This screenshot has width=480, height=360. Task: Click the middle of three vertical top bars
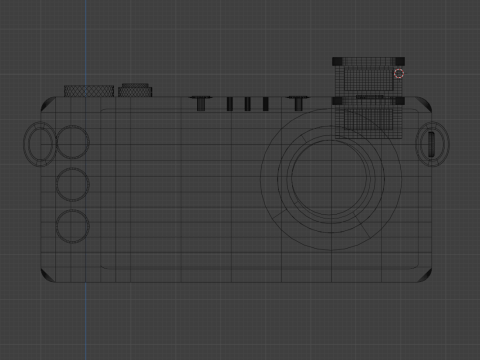[x=247, y=104]
